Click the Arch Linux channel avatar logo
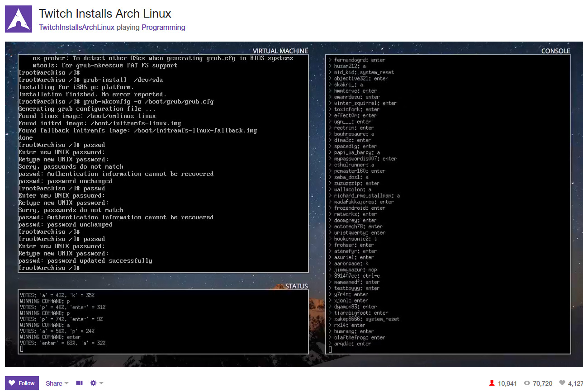 [x=19, y=19]
